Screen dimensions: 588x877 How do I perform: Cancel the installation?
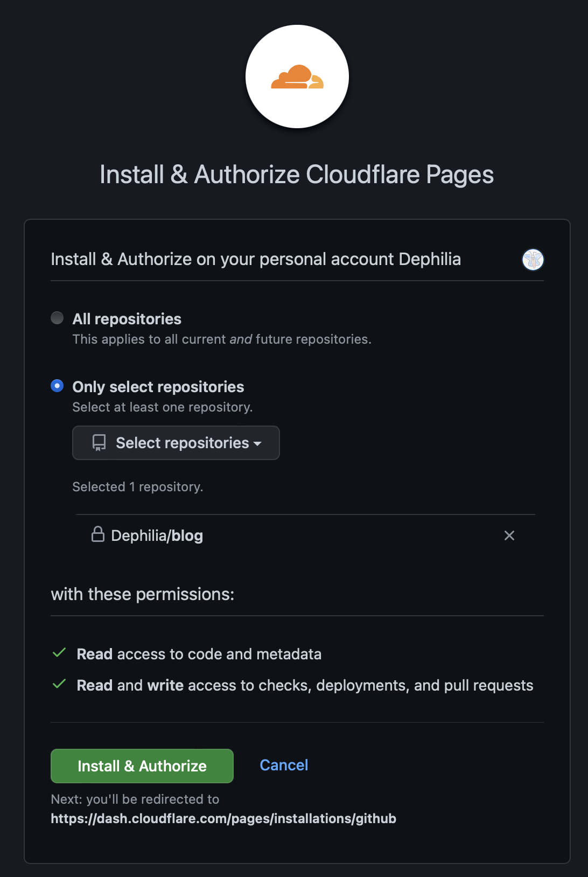284,765
